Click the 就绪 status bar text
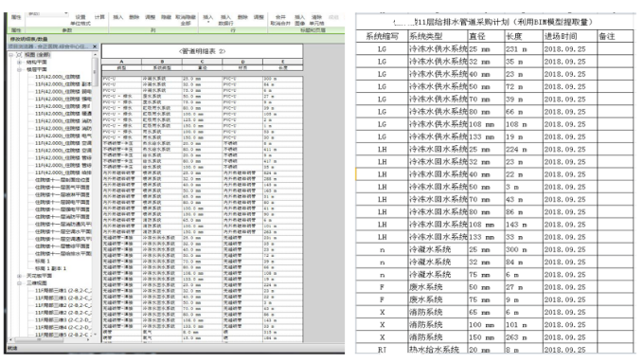The width and height of the screenshot is (644, 363). (x=12, y=349)
